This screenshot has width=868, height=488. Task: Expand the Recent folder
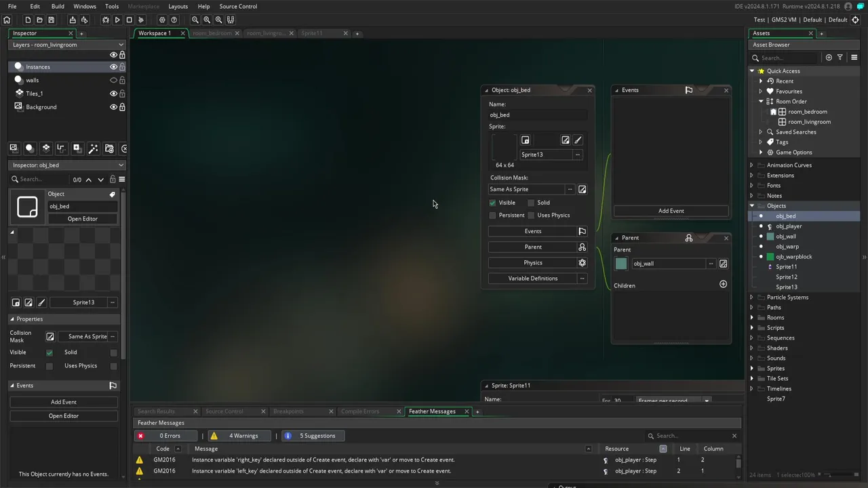click(761, 81)
